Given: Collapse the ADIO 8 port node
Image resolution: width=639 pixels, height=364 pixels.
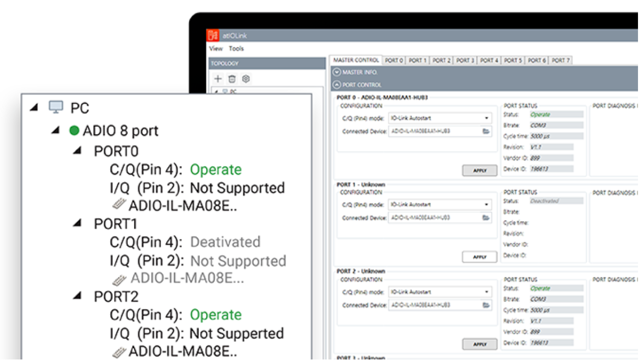Looking at the screenshot, I should (x=55, y=130).
